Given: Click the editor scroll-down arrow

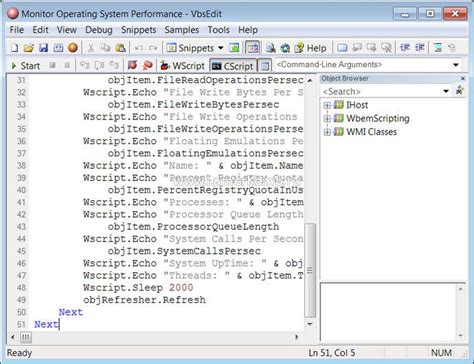Looking at the screenshot, I should (310, 324).
